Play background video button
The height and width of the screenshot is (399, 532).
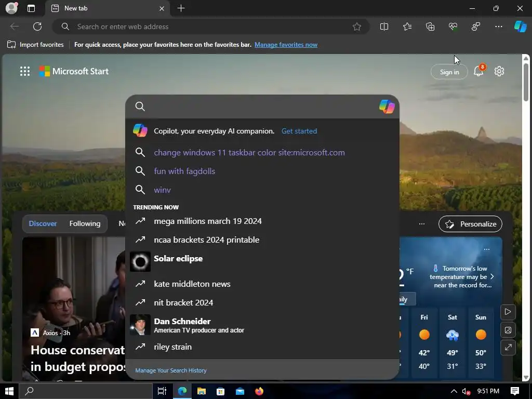(508, 312)
